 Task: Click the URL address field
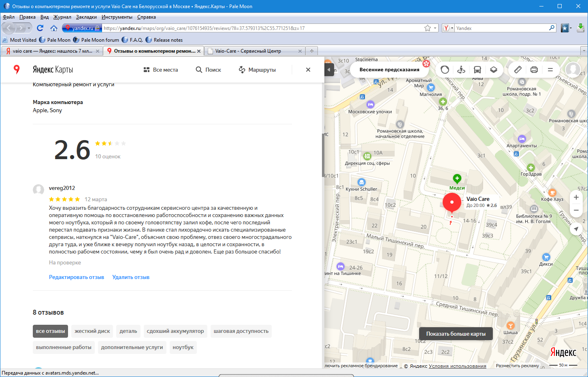262,28
